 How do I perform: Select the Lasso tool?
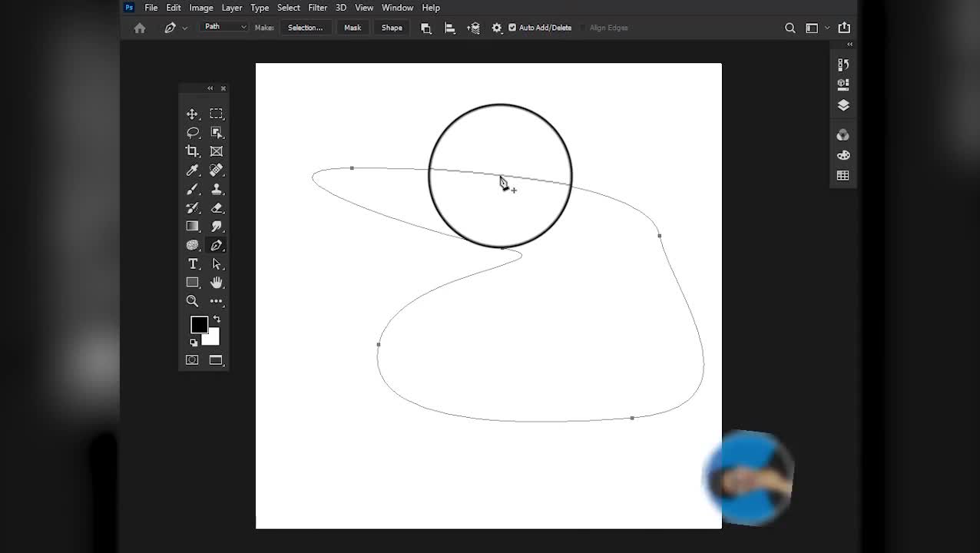click(x=192, y=132)
